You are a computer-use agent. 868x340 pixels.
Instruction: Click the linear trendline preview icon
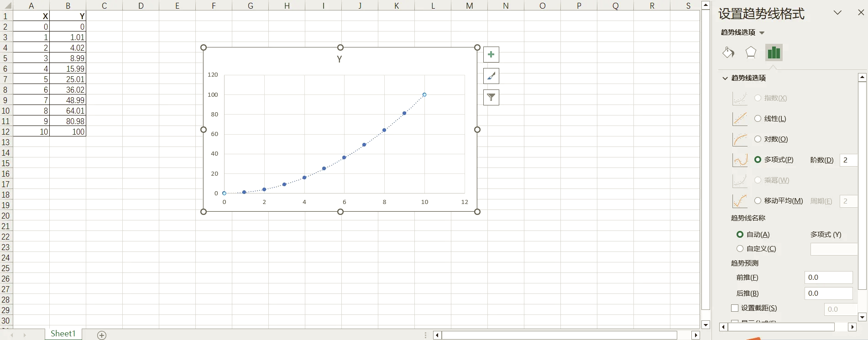point(740,119)
